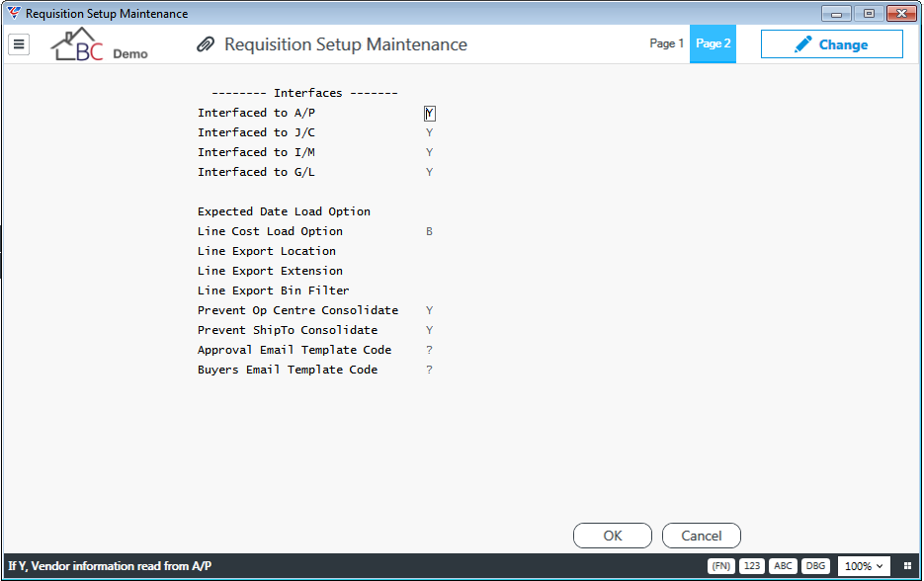
Task: Toggle the 123 numeric keypad indicator
Action: pos(752,565)
